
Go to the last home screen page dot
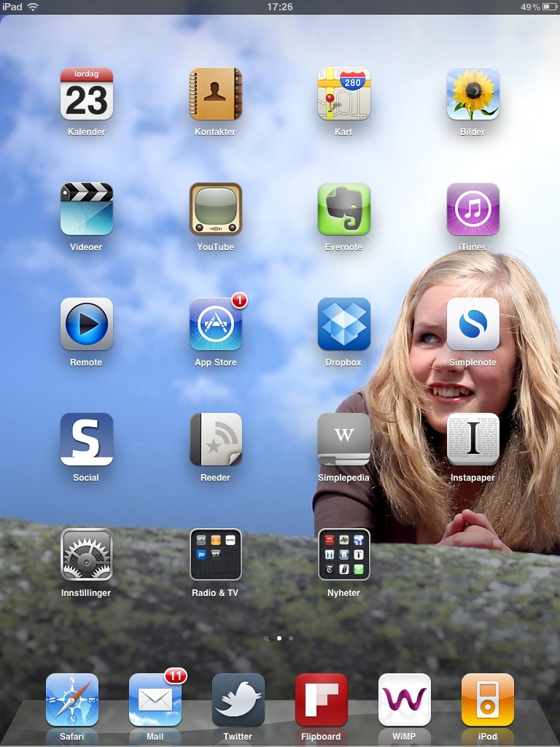coord(291,638)
